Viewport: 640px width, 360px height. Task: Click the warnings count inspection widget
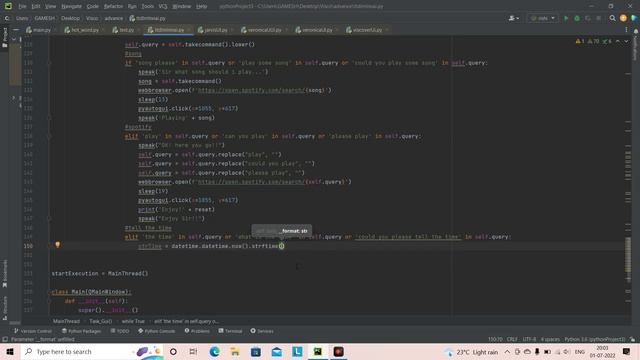(593, 41)
